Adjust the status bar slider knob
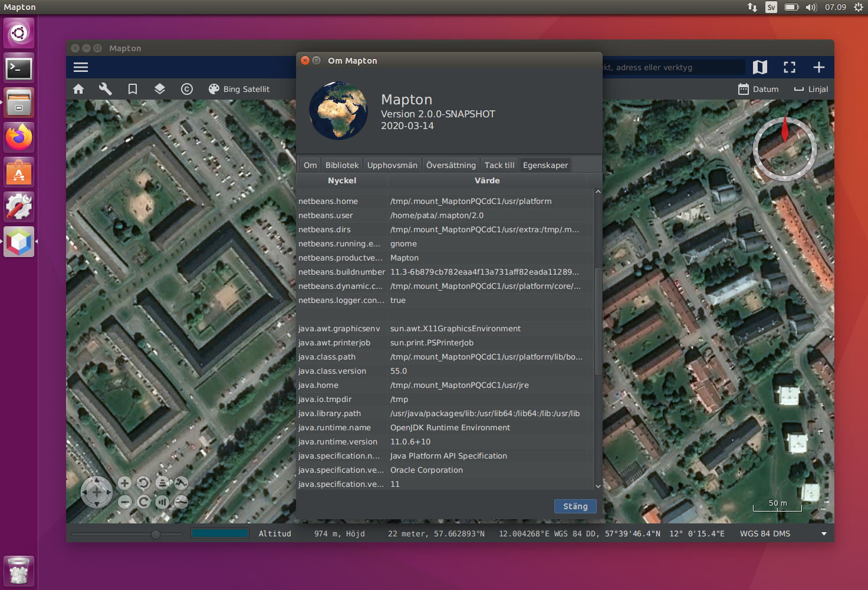Image resolution: width=868 pixels, height=590 pixels. tap(156, 534)
